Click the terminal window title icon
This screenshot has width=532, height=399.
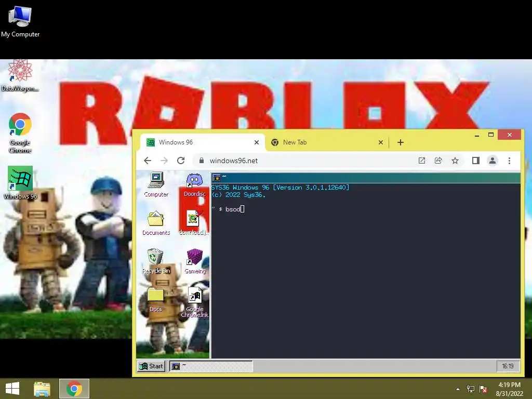217,178
